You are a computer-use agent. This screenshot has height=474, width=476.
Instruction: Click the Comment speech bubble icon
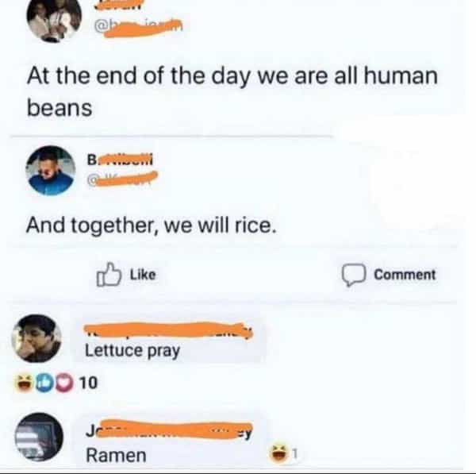[352, 275]
